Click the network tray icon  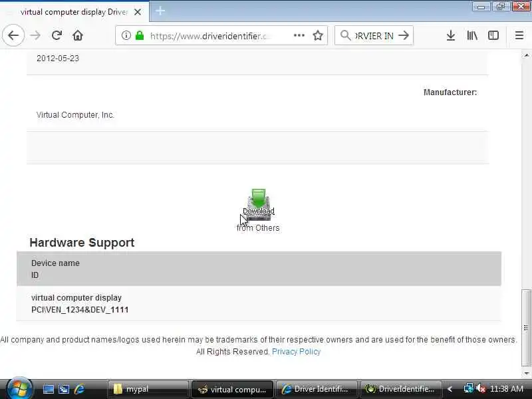click(469, 388)
